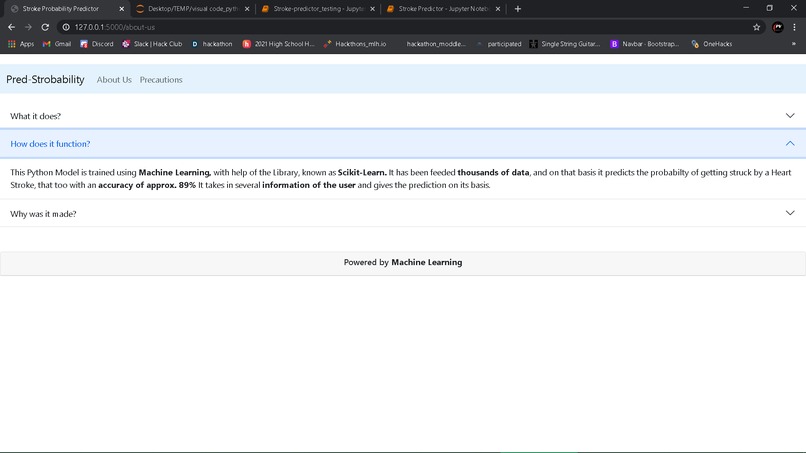
Task: Click bold text Scikit-Learn
Action: 362,173
